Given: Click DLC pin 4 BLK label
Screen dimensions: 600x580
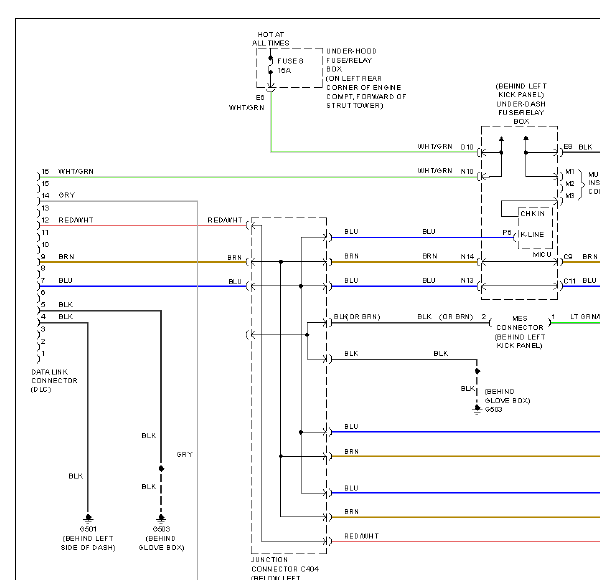Looking at the screenshot, I should click(65, 316).
